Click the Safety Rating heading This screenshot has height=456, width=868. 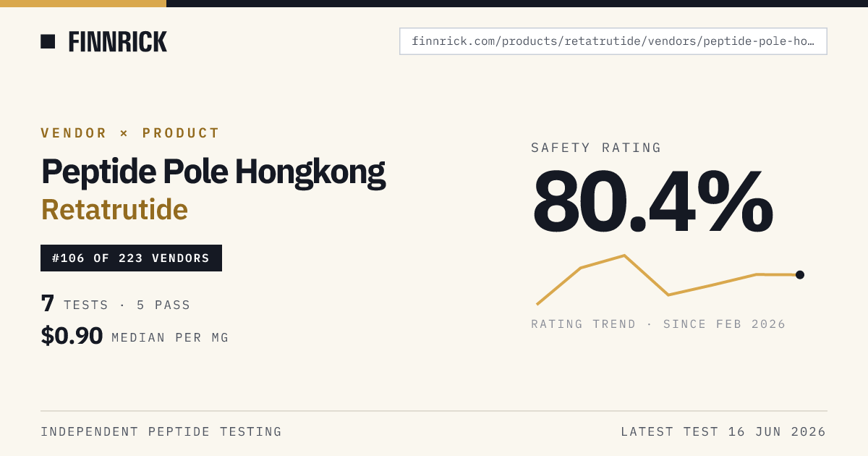coord(596,148)
